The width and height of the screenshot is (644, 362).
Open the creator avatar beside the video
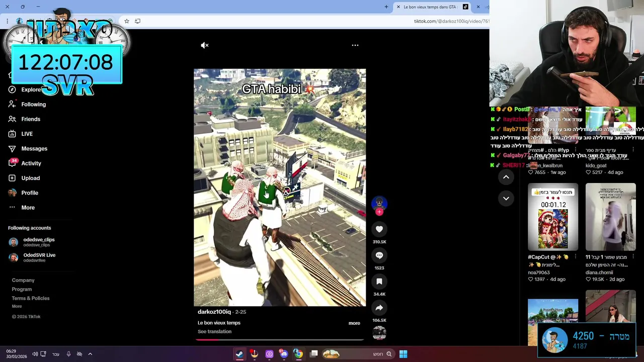tap(379, 203)
